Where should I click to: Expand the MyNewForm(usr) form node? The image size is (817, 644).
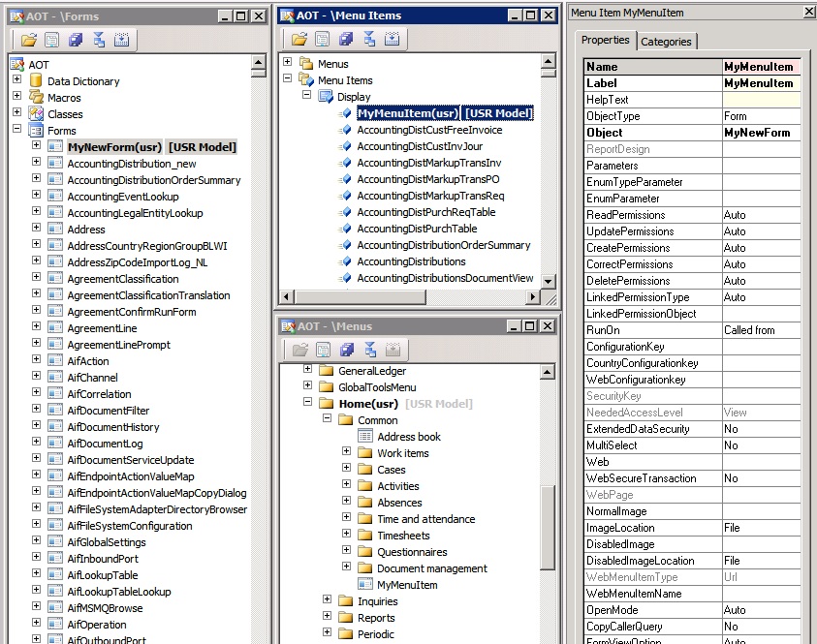click(x=36, y=144)
